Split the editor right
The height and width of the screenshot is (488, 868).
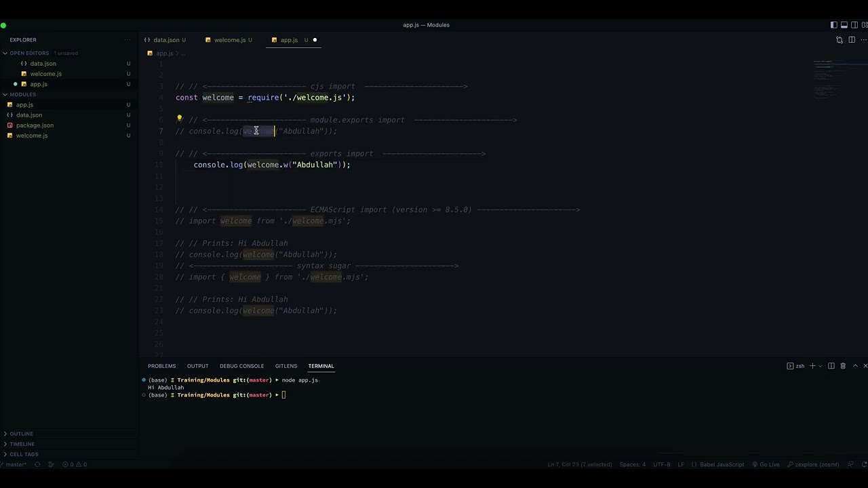(852, 40)
